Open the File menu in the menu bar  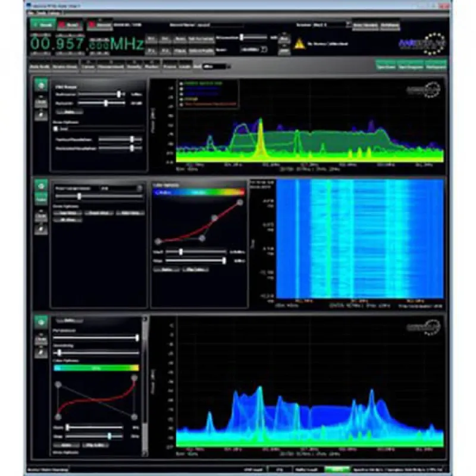tap(29, 11)
